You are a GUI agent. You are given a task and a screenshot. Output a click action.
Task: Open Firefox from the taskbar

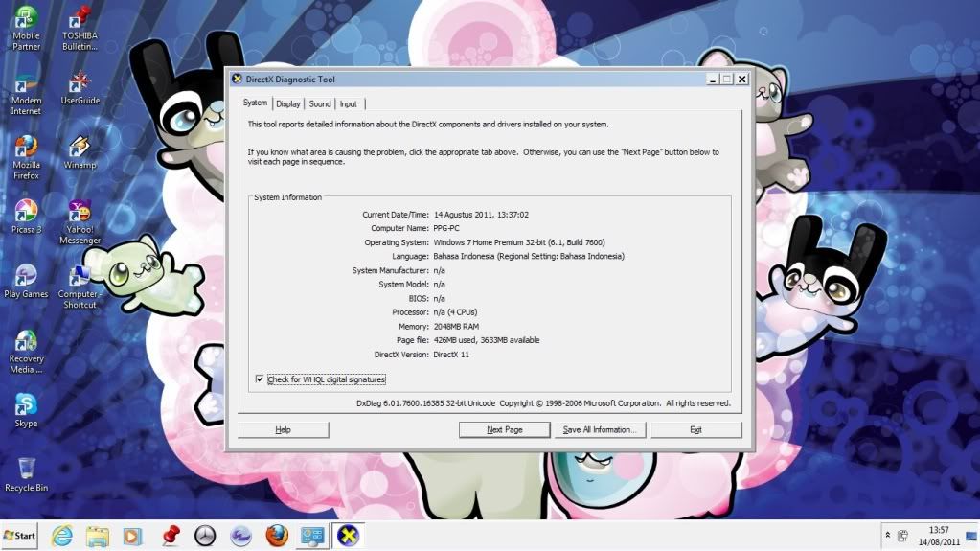[277, 536]
